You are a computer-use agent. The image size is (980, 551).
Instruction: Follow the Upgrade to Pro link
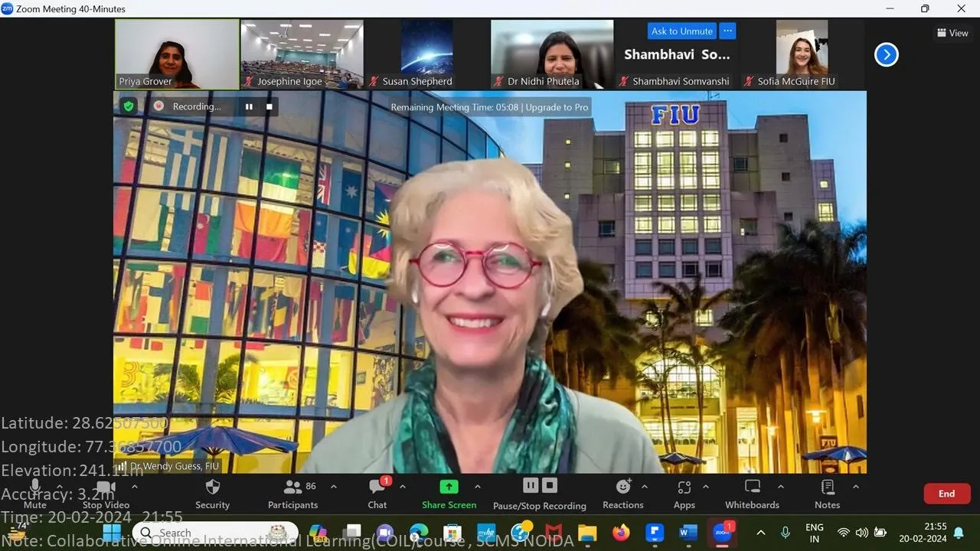pyautogui.click(x=557, y=107)
